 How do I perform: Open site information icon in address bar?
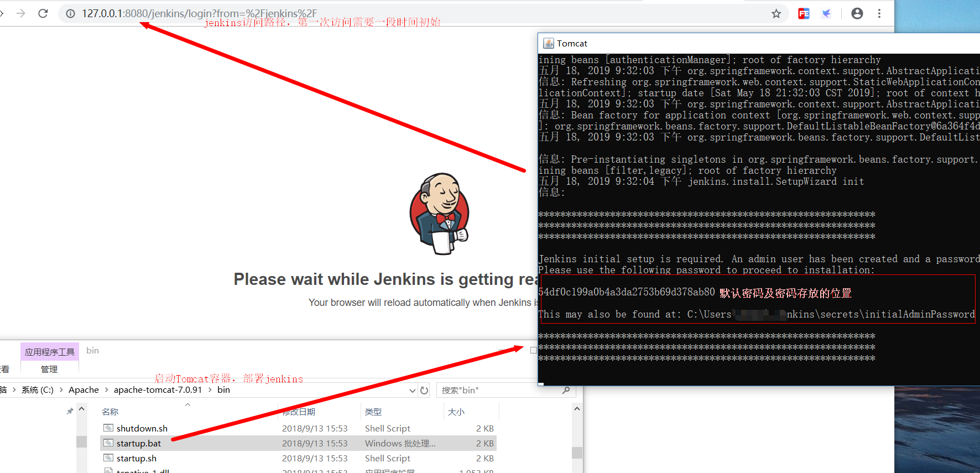71,13
